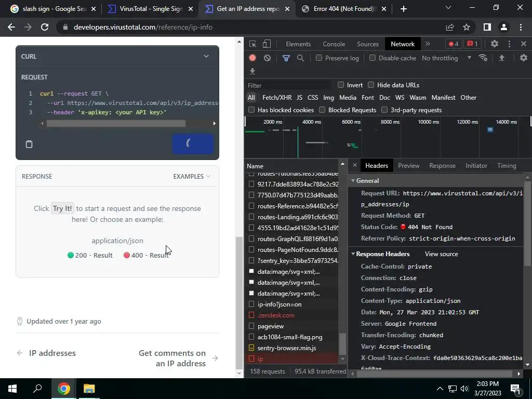Check the Invert filter checkbox
The width and height of the screenshot is (532, 399).
click(341, 85)
